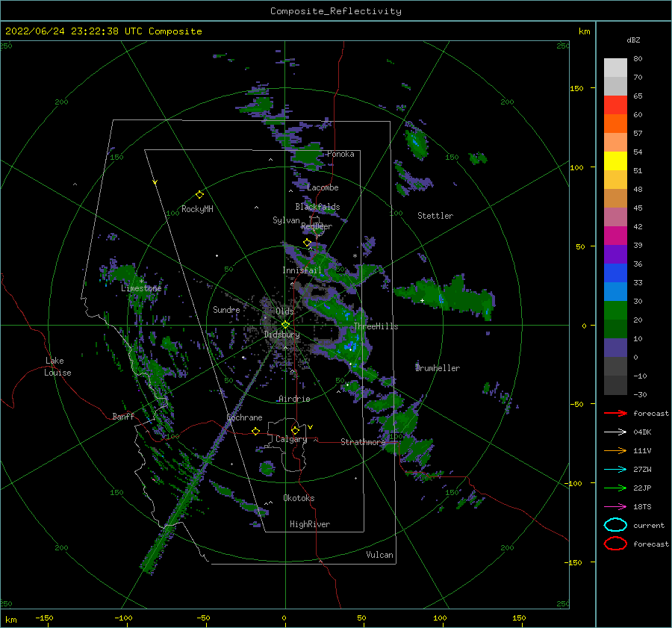Click the red forecast arrow in legend
Viewport: 672px width, 628px height.
(x=615, y=413)
